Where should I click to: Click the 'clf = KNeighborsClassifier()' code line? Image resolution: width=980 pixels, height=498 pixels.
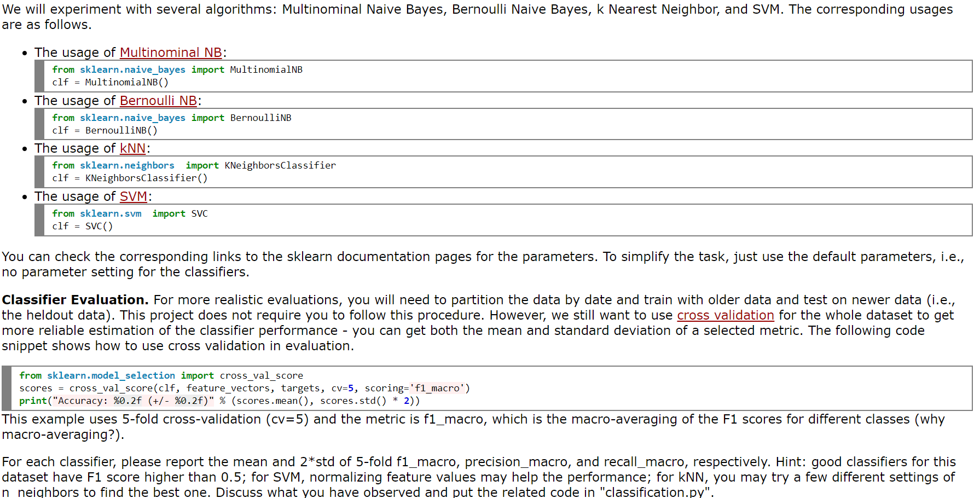coord(130,178)
